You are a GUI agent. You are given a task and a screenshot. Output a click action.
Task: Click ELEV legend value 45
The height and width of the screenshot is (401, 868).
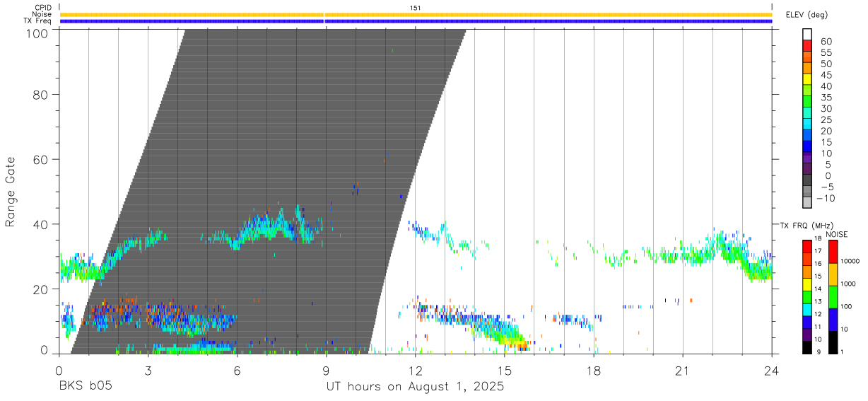coord(826,75)
